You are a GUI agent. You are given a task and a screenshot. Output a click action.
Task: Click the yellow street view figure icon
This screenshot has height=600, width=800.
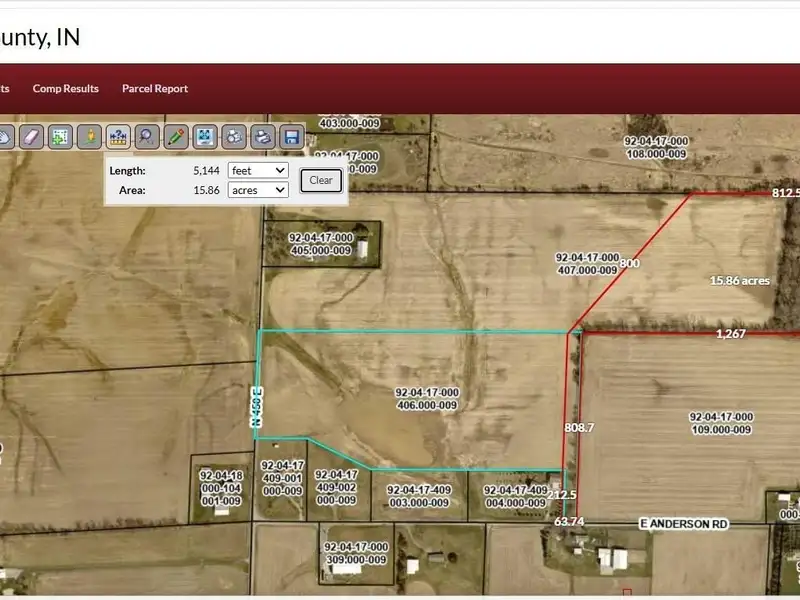pyautogui.click(x=89, y=136)
